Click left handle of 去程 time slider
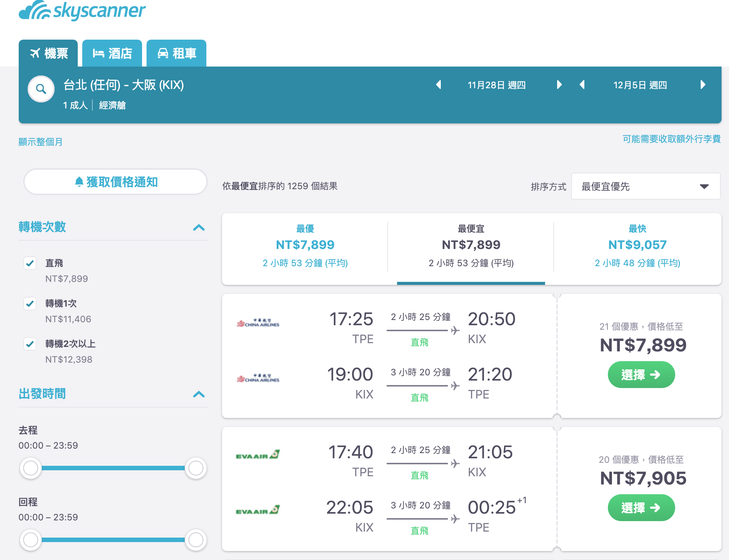 click(31, 468)
